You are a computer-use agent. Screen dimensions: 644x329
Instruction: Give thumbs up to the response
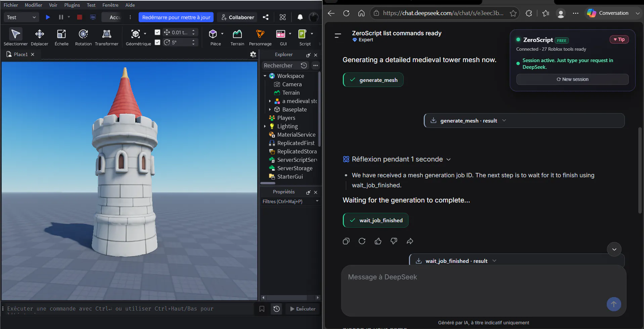(378, 241)
